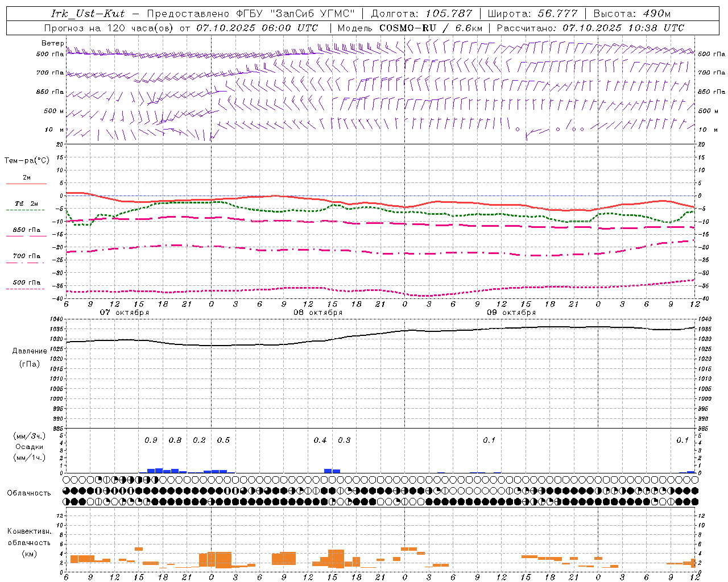Click the 850 гПа temperature legend label

pyautogui.click(x=26, y=230)
